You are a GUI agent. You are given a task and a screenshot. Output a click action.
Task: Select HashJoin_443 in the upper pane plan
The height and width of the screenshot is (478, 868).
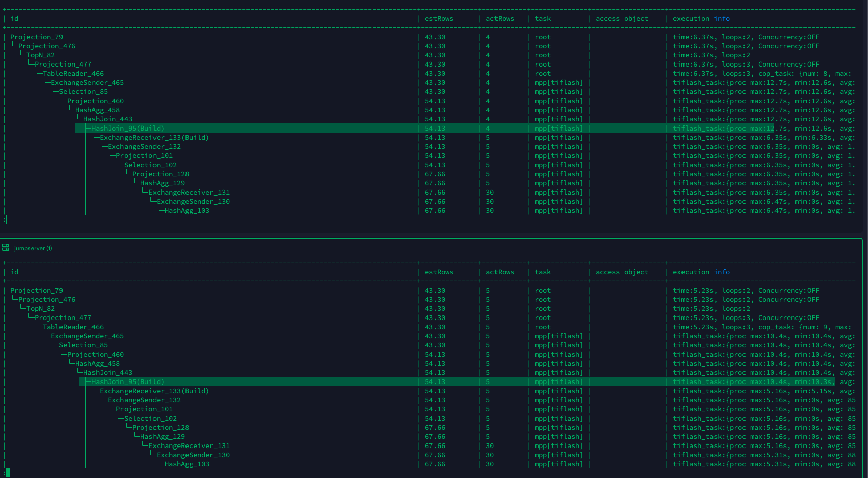click(x=108, y=119)
